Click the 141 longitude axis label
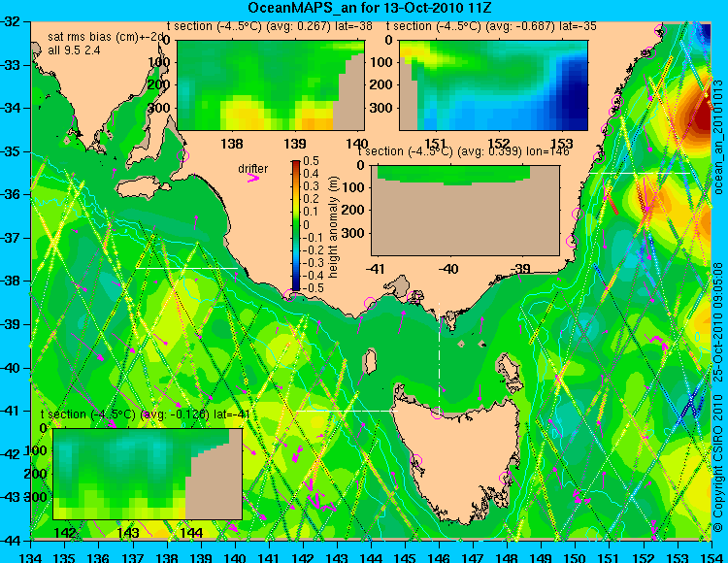This screenshot has height=563, width=728. (269, 557)
